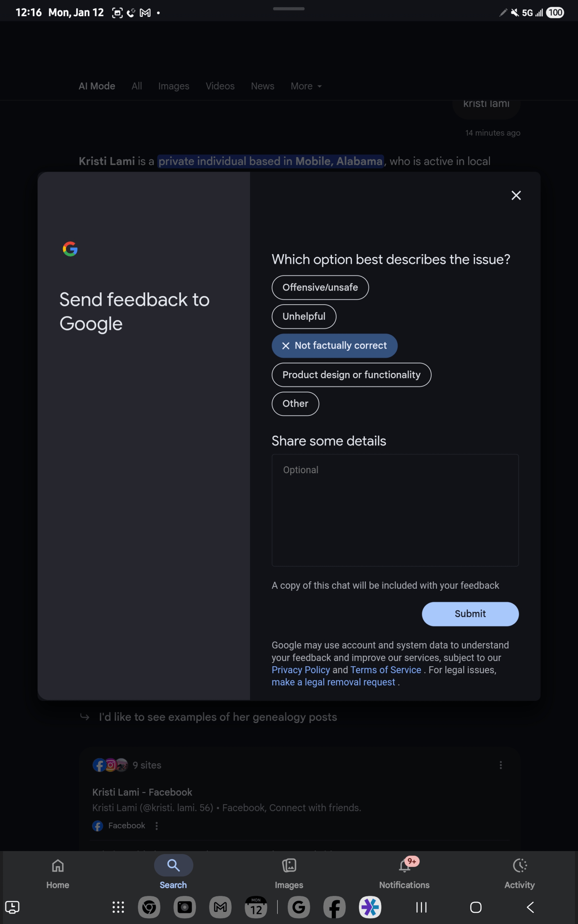Open the three-dot menu beside 9 sites

(501, 765)
